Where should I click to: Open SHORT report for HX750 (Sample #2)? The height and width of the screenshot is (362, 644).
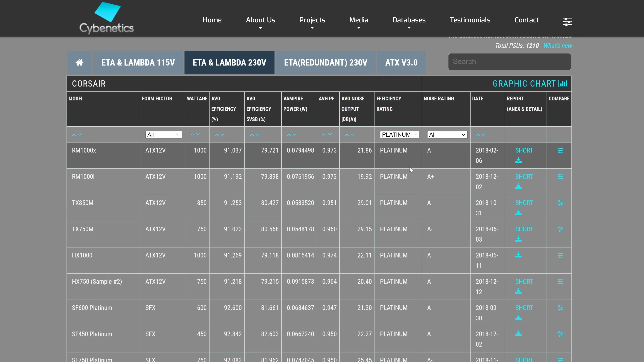pos(524,282)
